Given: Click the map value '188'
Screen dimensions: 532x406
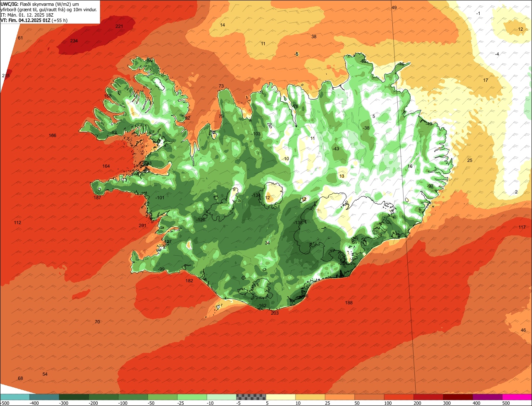Looking at the screenshot, I should (349, 303).
